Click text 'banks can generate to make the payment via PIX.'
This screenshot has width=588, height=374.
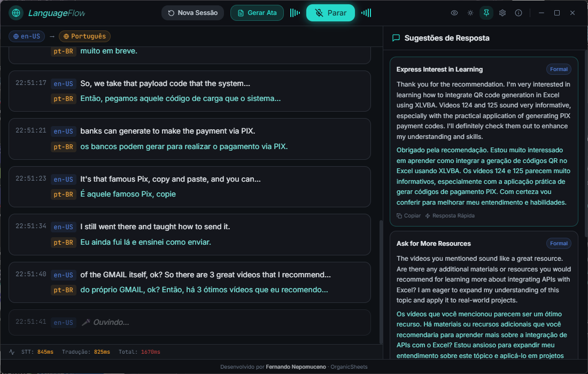[168, 131]
